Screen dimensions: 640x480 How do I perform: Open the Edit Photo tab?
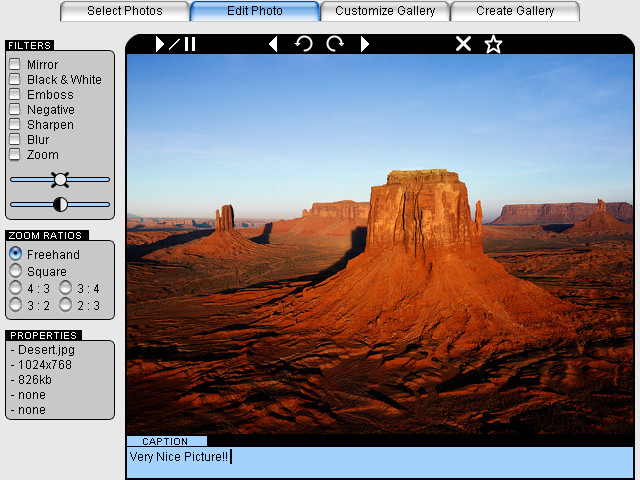pos(255,11)
